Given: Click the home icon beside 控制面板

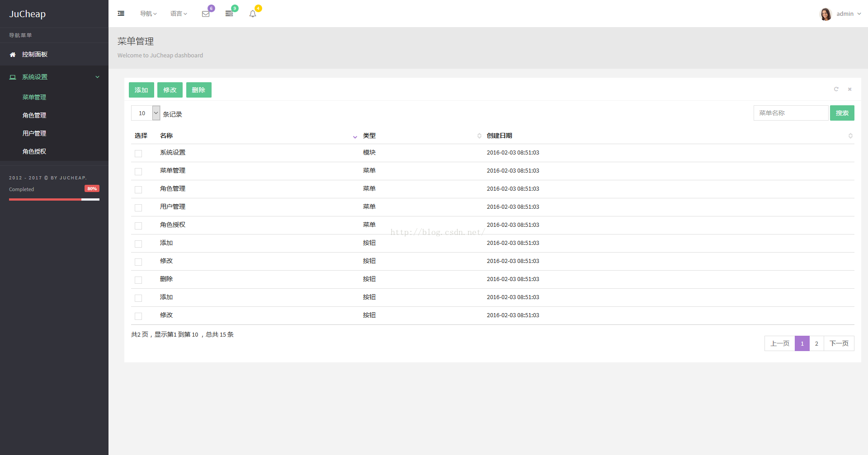Looking at the screenshot, I should click(x=13, y=55).
